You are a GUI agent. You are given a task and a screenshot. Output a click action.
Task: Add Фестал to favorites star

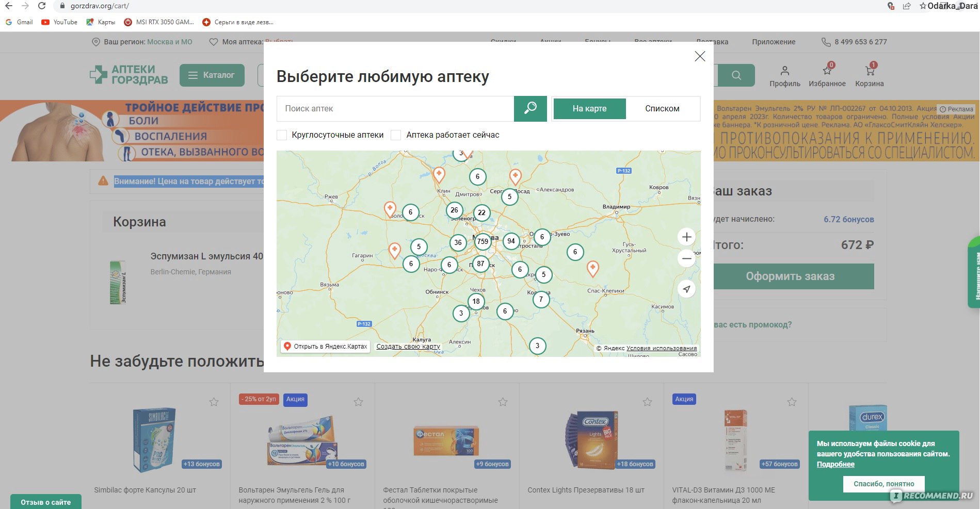[503, 402]
